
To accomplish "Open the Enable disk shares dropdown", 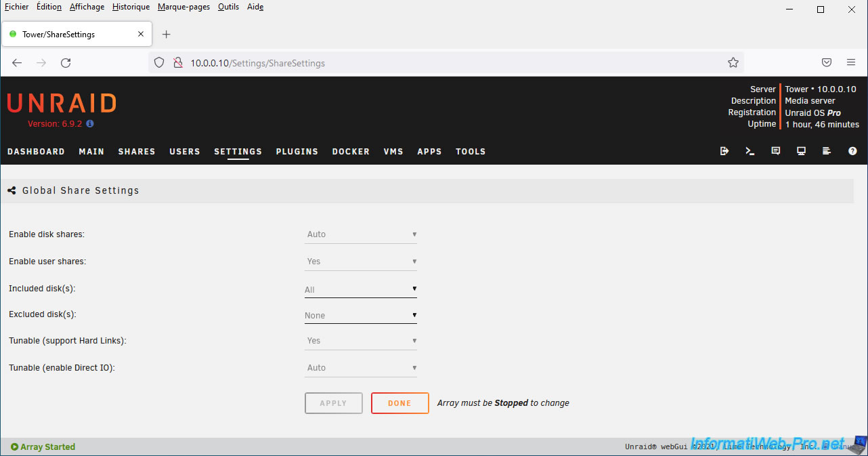I will (x=360, y=234).
